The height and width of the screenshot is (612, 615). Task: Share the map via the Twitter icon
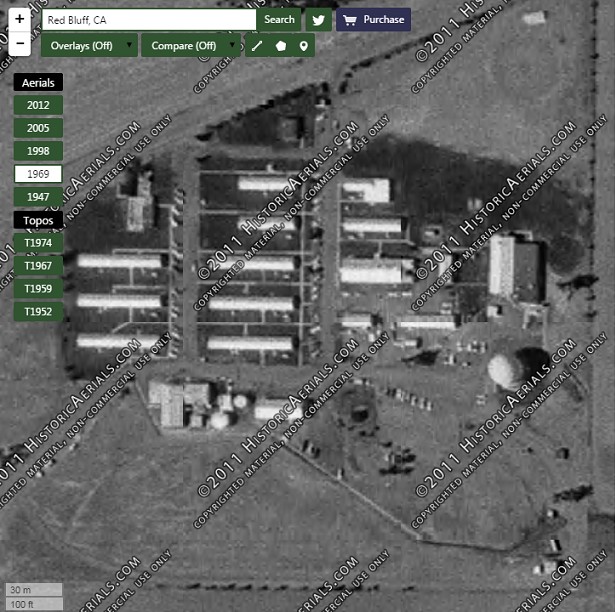[318, 20]
